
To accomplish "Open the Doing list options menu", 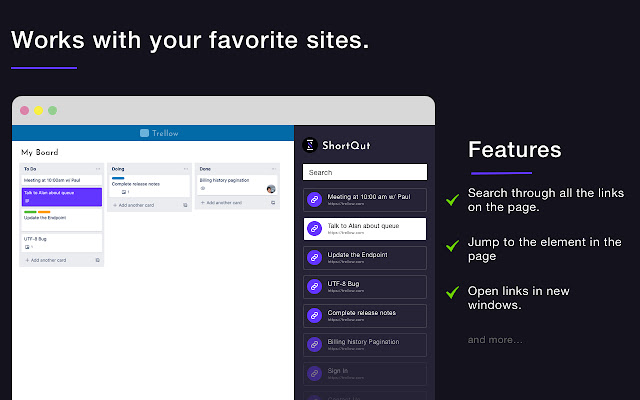I will [185, 169].
